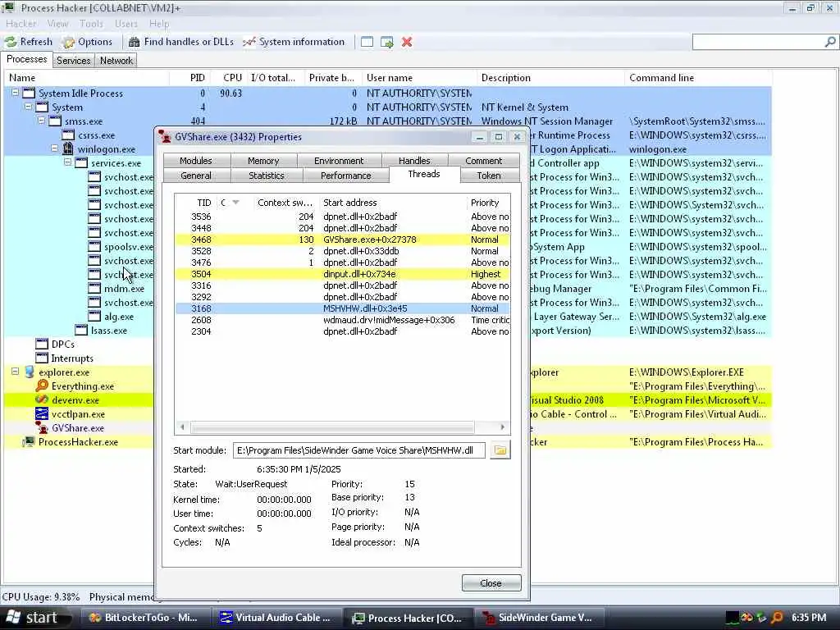
Task: Select the spoolsv.exe process icon
Action: click(x=94, y=246)
